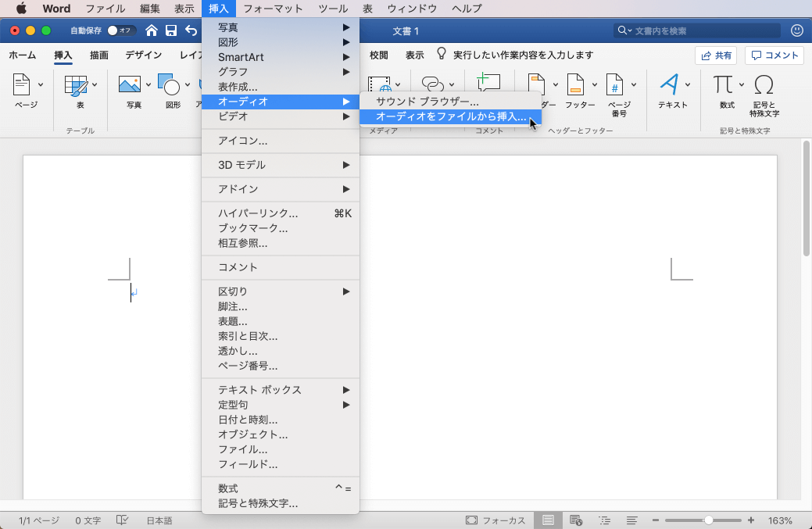Click zoom in plus icon
This screenshot has height=529, width=812.
(751, 520)
